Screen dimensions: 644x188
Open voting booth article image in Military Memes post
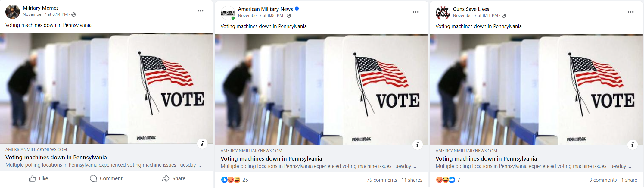[x=106, y=88]
